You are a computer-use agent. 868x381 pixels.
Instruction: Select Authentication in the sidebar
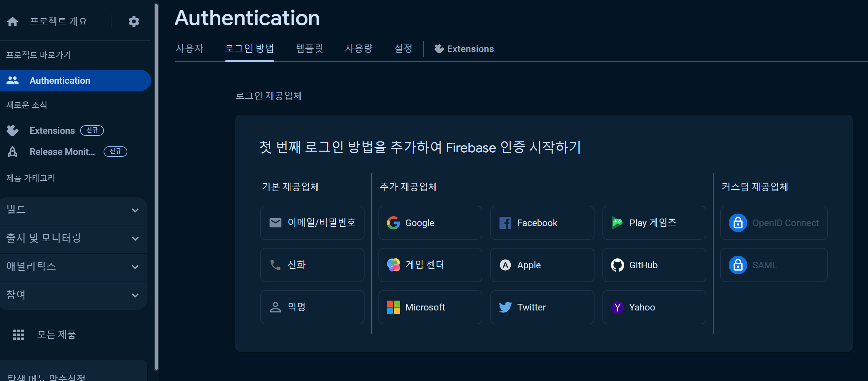[76, 80]
